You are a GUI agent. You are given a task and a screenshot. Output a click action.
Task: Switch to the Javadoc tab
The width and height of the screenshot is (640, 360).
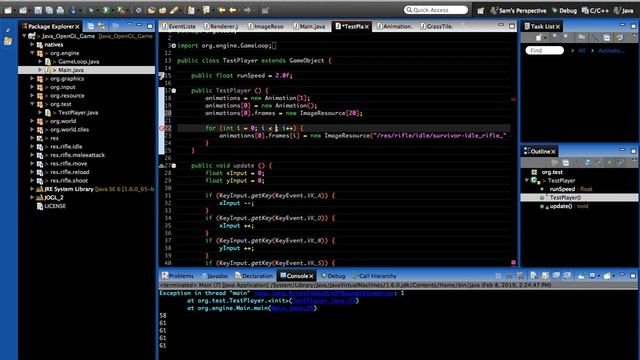coord(215,276)
